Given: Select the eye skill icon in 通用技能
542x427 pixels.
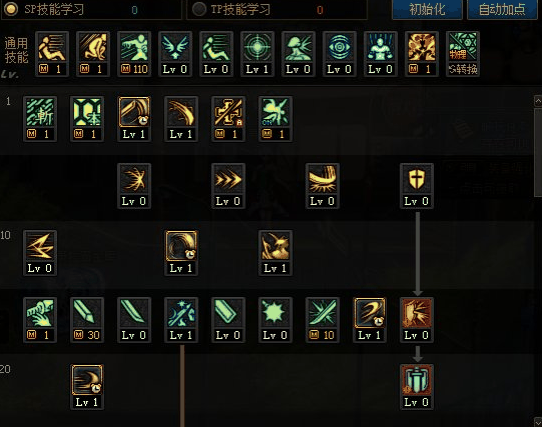Looking at the screenshot, I should [339, 54].
